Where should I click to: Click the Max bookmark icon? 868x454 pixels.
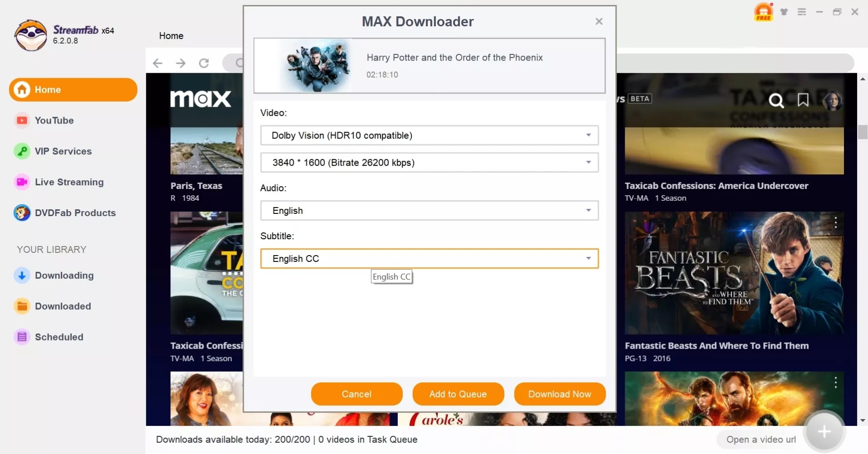tap(803, 100)
